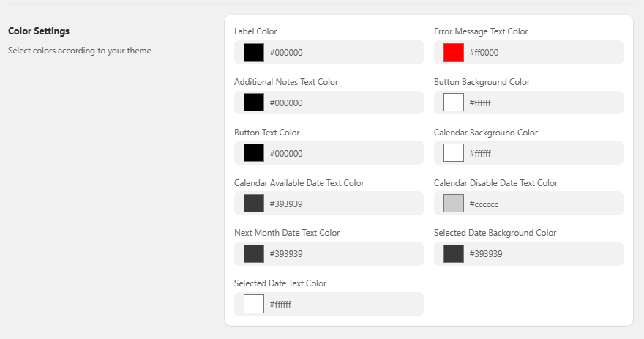
Task: Open the Calendar Disable Date Text Color swatch
Action: point(453,204)
